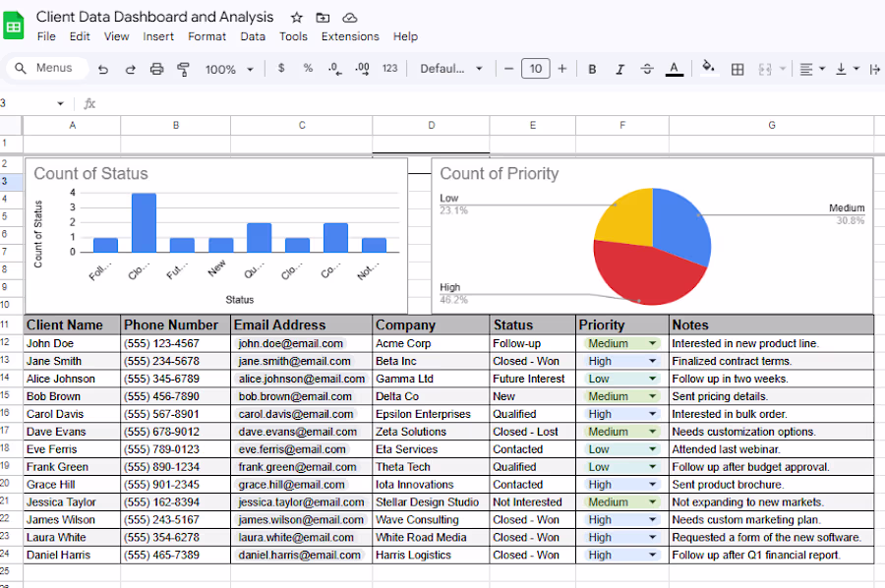
Task: Open the borders tool
Action: point(737,69)
